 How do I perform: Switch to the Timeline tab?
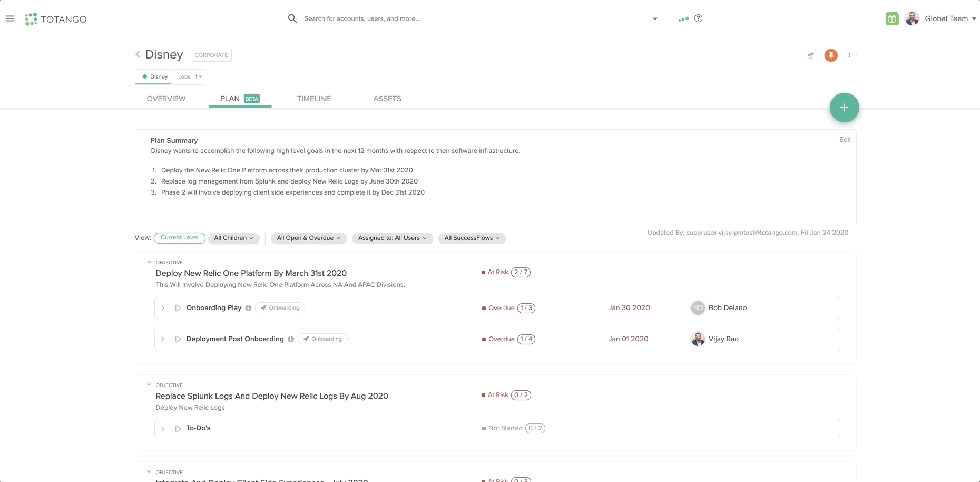(x=313, y=99)
